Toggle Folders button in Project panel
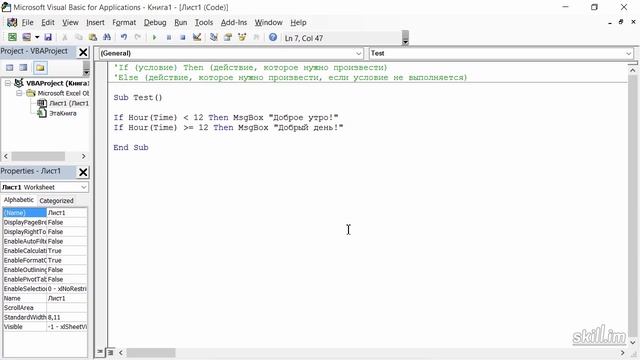 [40, 68]
